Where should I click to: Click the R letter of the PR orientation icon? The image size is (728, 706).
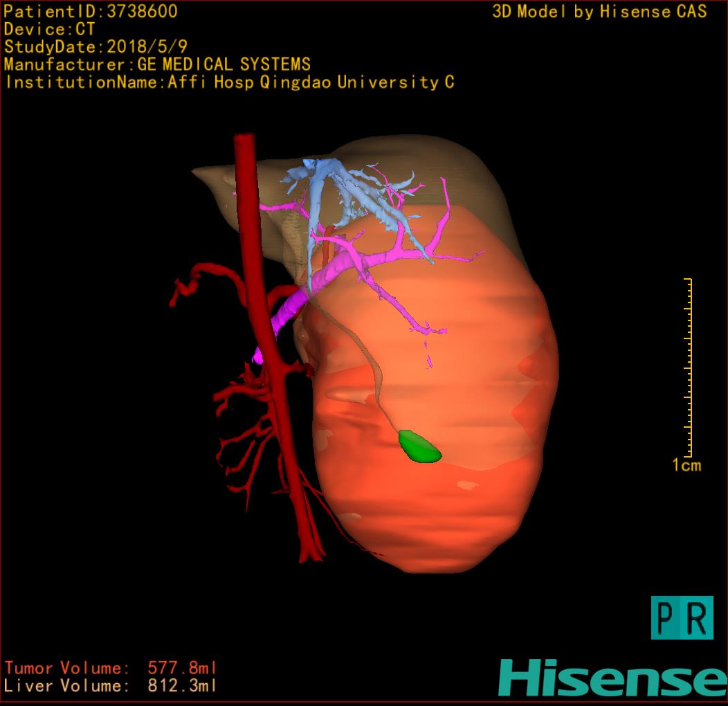tap(698, 617)
